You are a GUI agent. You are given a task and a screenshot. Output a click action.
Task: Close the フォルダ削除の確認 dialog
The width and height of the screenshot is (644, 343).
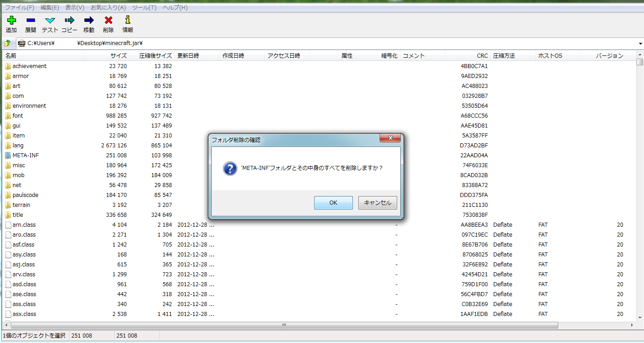point(390,138)
